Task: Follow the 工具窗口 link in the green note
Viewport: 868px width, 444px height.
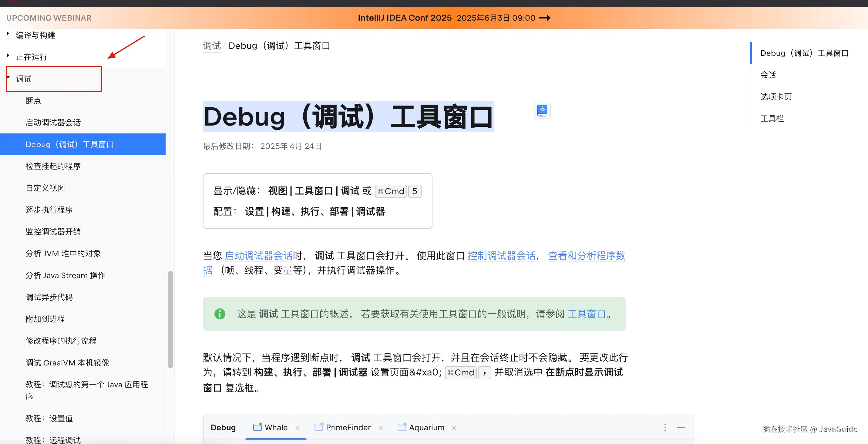Action: click(x=586, y=314)
